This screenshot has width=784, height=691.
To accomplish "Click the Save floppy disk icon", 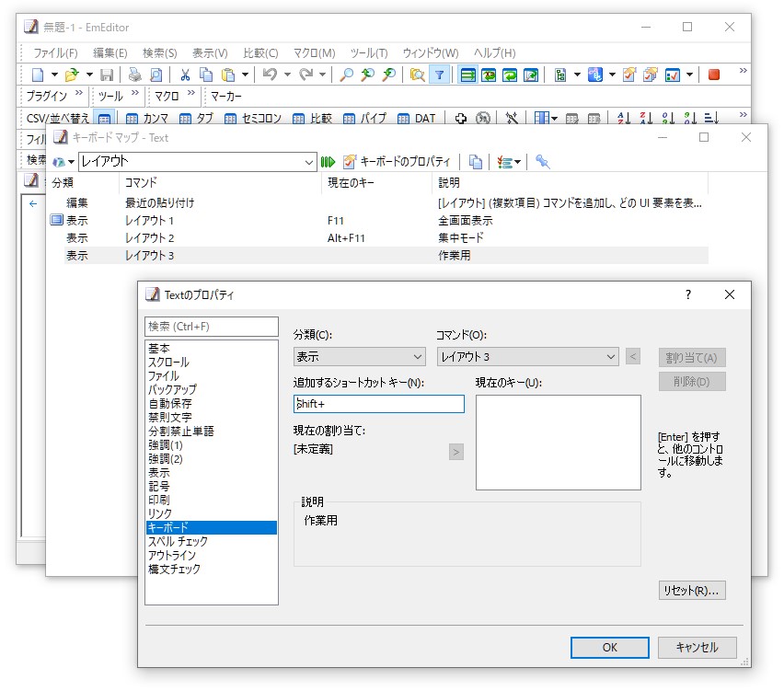I will pos(107,75).
